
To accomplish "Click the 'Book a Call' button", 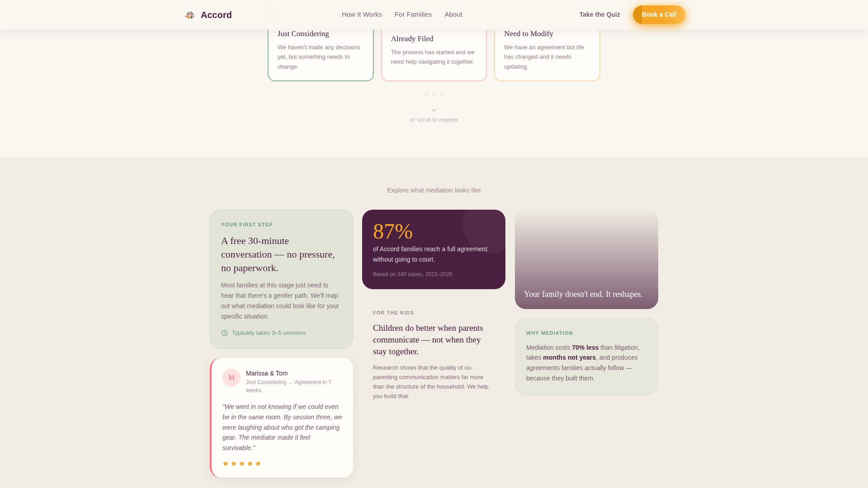I will (659, 14).
